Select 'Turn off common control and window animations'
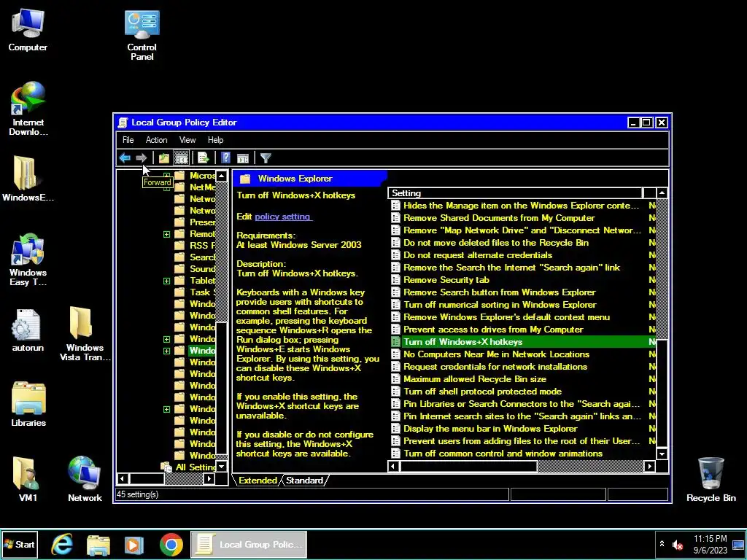Image resolution: width=747 pixels, height=560 pixels. pyautogui.click(x=503, y=454)
